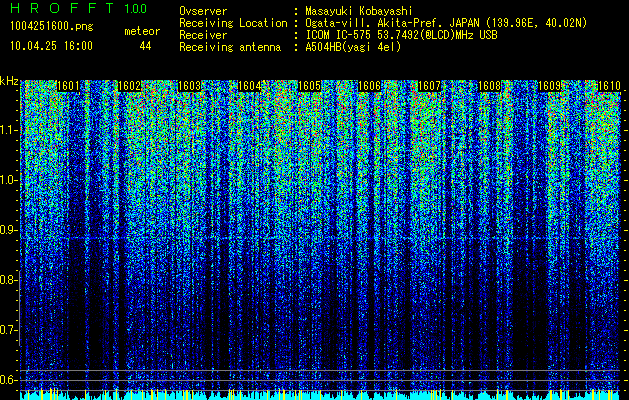
Task: Click the date stamp 10.04.25 16:00
Action: coord(51,46)
